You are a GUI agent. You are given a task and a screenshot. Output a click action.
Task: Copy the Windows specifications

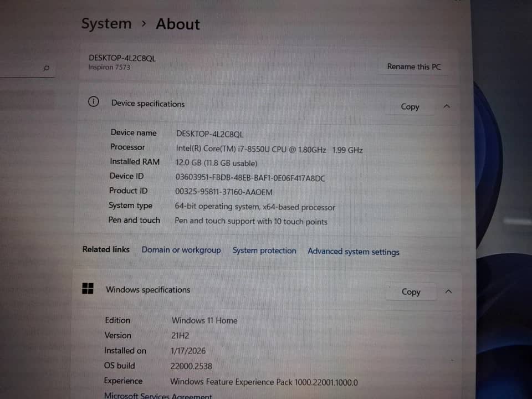[411, 292]
